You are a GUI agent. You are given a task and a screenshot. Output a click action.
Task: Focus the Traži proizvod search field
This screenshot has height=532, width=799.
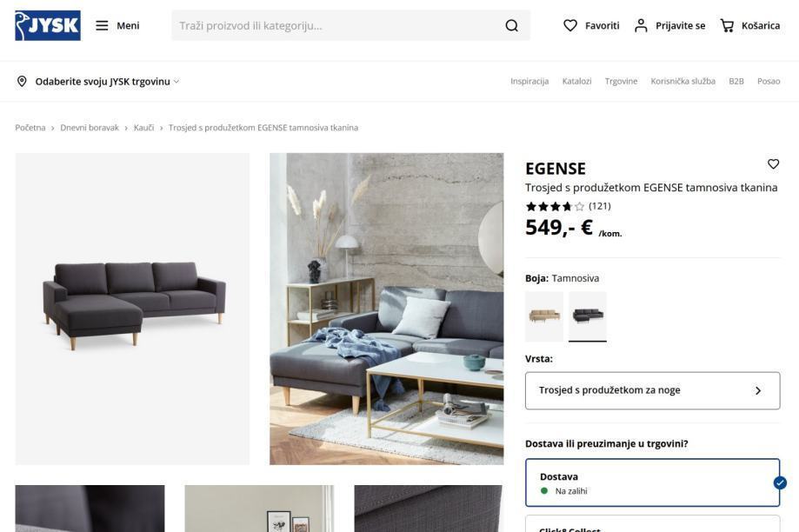[336, 25]
